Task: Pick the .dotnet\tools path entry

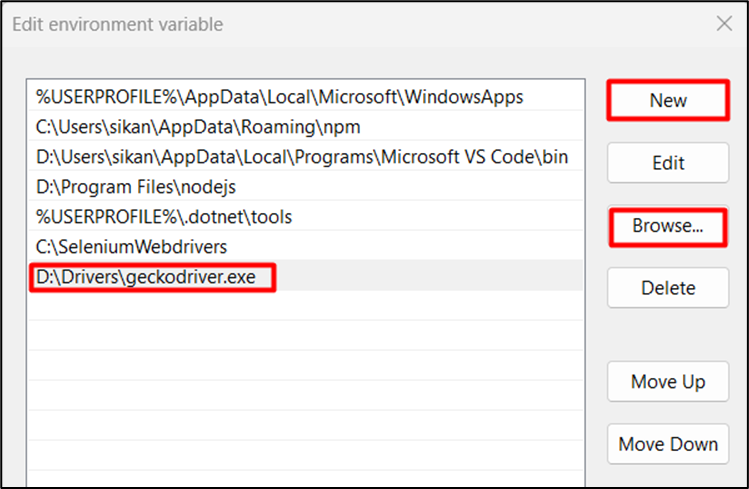Action: coord(164,217)
